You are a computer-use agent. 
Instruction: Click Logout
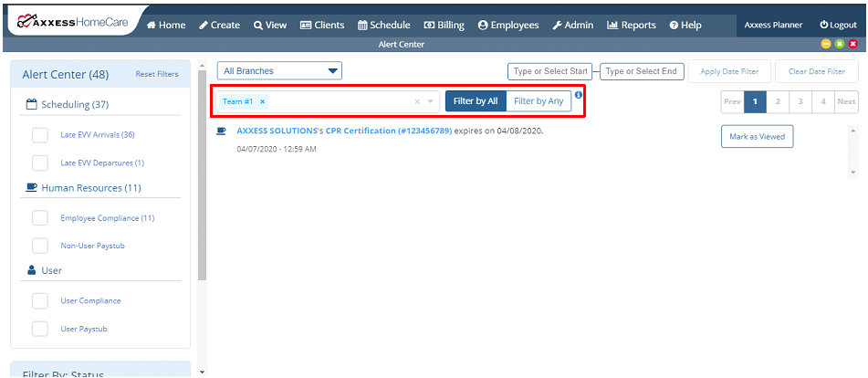[838, 25]
